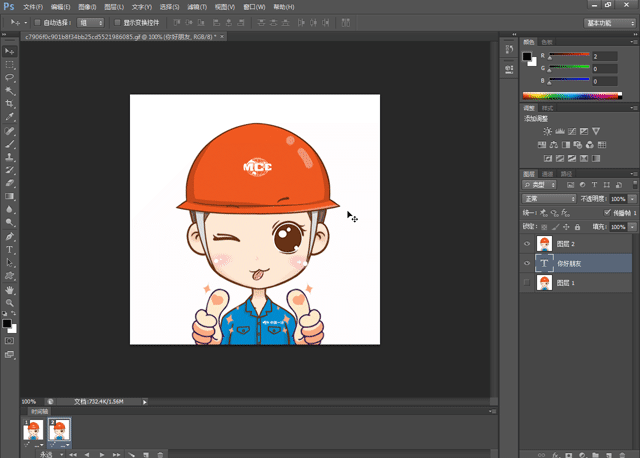
Task: Hide the 图层 2 layer eye icon
Action: [x=527, y=243]
